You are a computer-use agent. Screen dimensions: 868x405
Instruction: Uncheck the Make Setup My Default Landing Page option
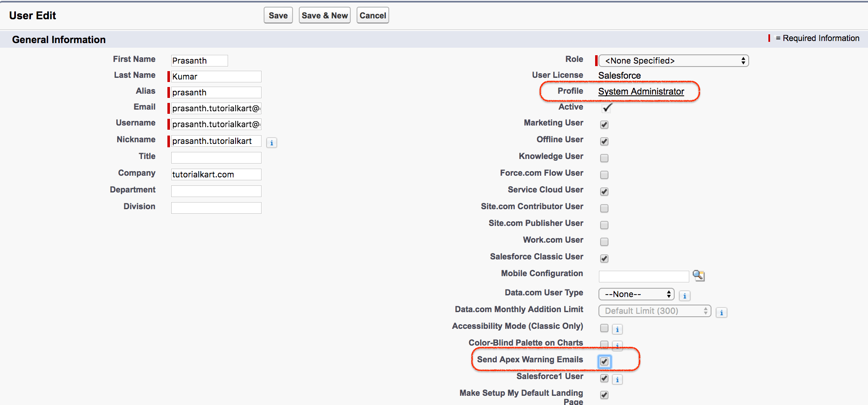point(604,395)
